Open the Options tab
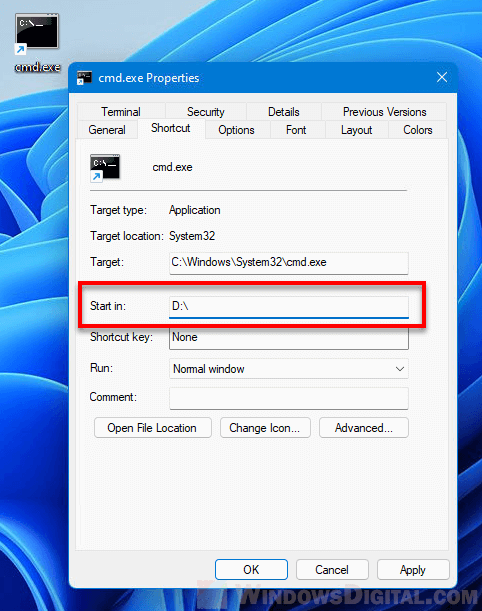Viewport: 482px width, 611px height. [x=236, y=130]
